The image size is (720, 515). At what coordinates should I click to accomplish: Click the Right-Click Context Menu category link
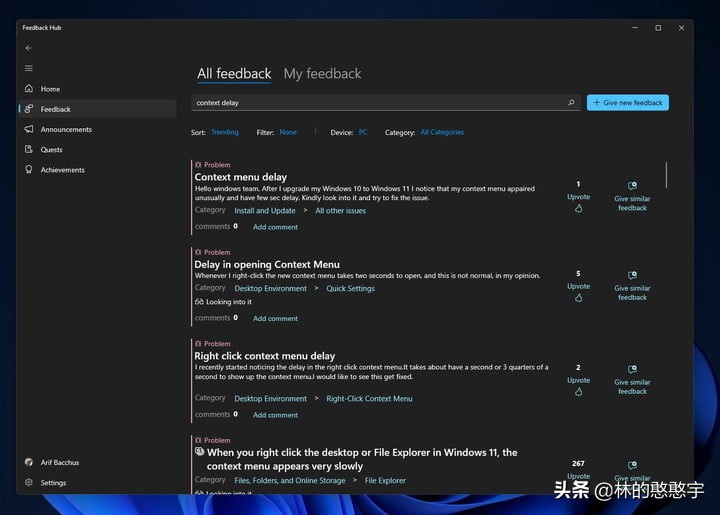point(369,398)
